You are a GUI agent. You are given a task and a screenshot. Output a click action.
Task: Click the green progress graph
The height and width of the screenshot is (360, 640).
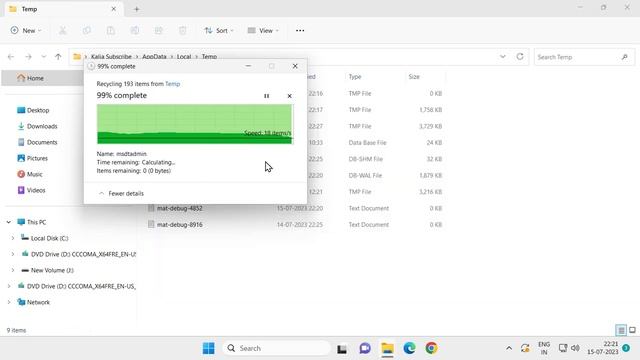[195, 124]
